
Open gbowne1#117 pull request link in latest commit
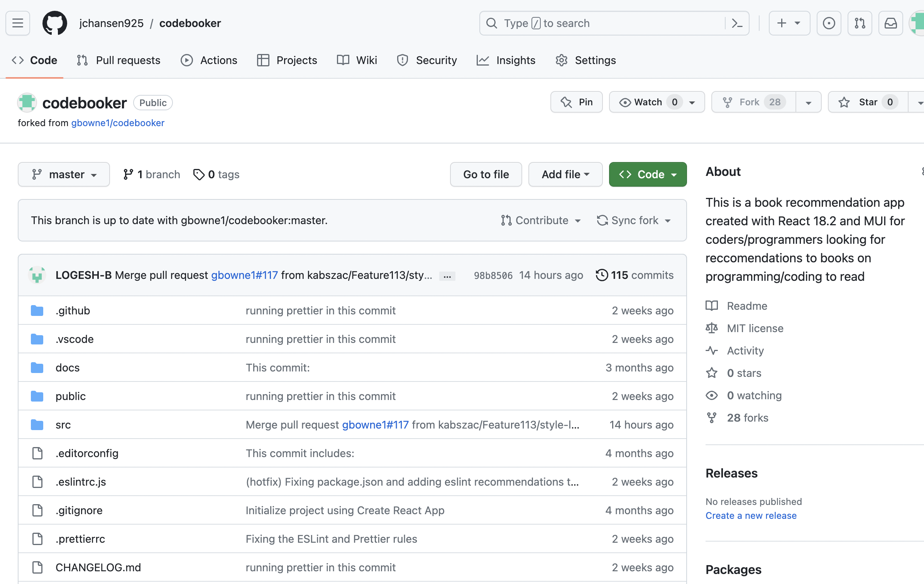[x=244, y=275]
